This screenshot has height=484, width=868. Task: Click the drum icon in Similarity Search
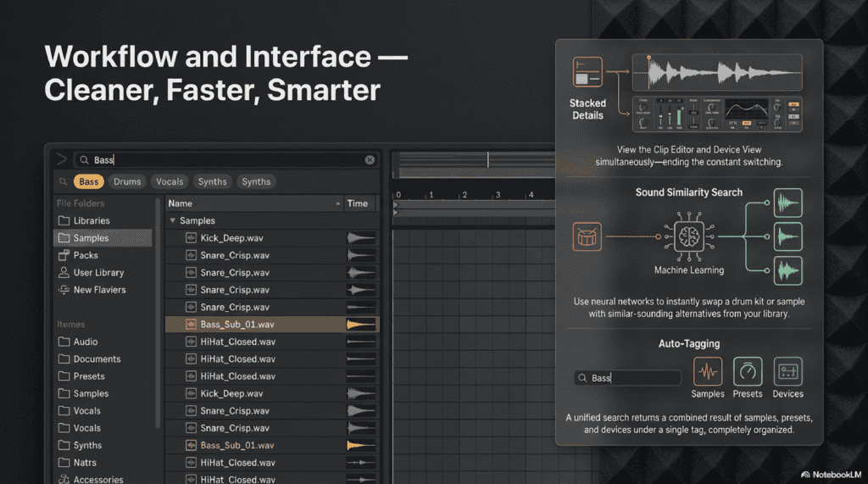point(587,236)
